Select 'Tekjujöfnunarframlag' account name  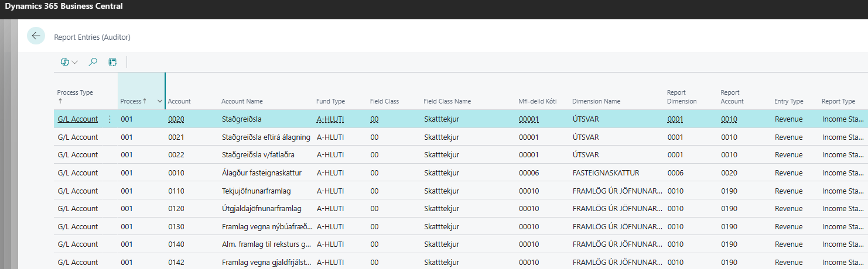[x=257, y=191]
